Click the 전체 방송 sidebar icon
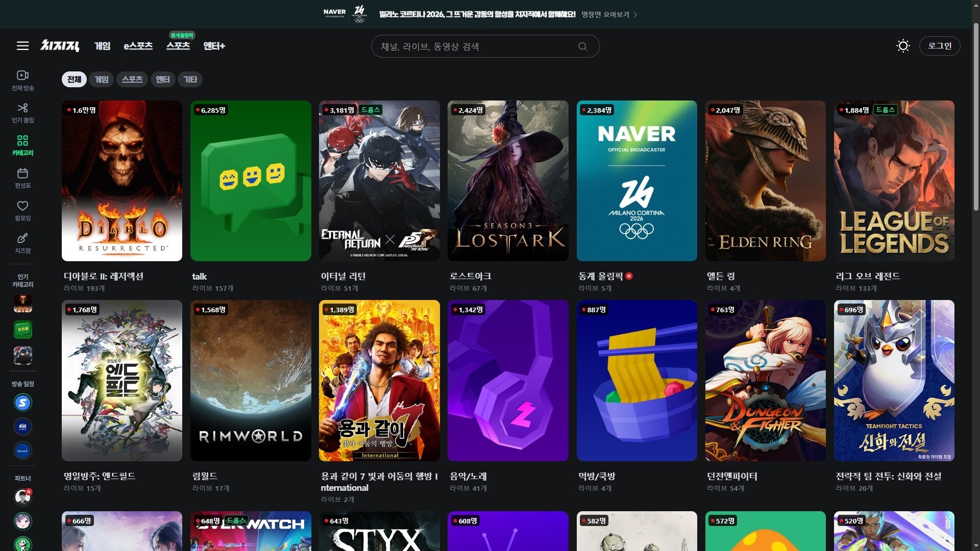This screenshot has width=980, height=551. [22, 76]
